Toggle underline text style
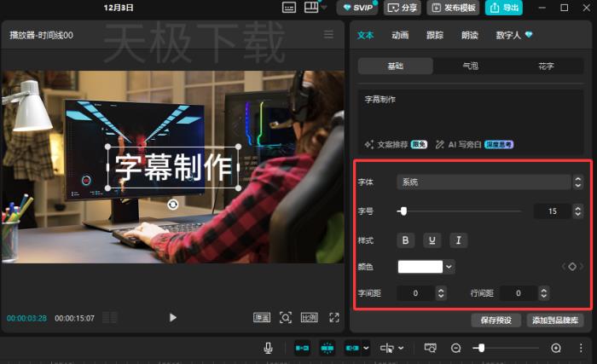 point(432,240)
